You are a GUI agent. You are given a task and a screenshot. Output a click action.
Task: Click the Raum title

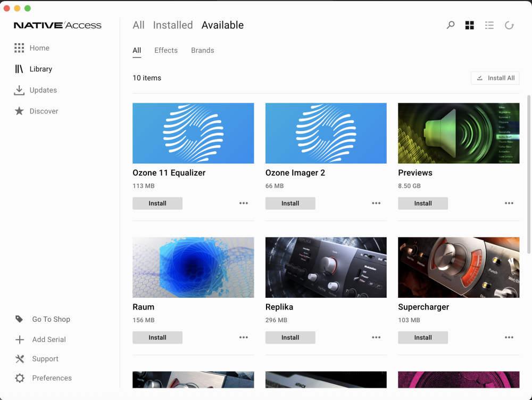click(143, 307)
